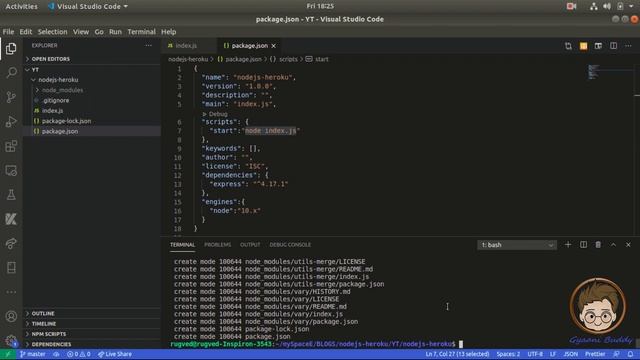The image size is (640, 360).
Task: Click the feedback icon in status bar
Action: [616, 354]
